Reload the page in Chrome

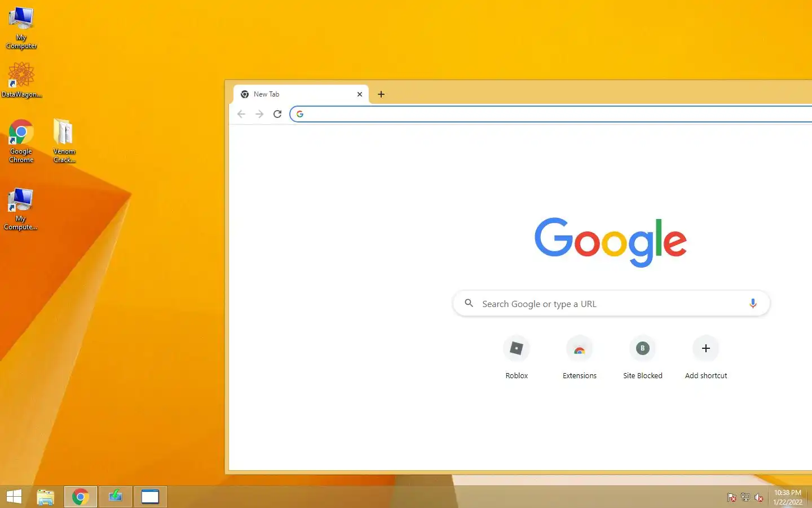(x=277, y=114)
